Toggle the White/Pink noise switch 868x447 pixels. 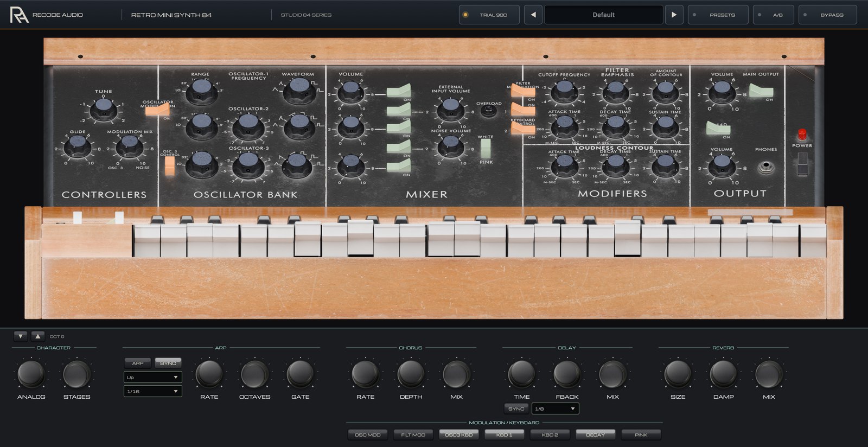point(486,148)
